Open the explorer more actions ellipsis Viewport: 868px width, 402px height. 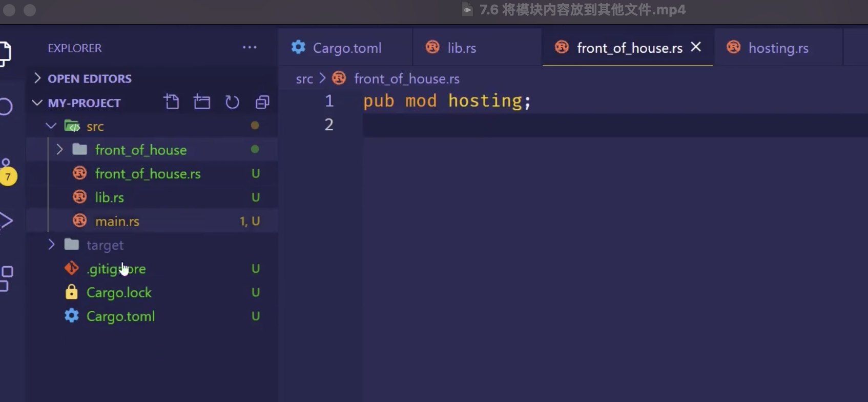250,48
